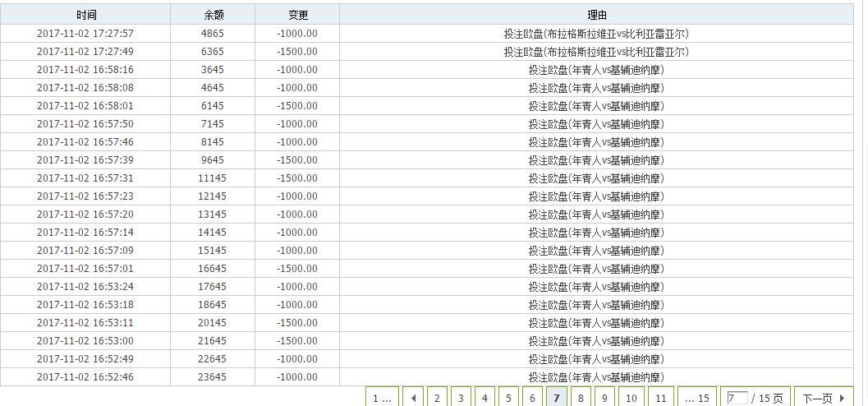Click the 余额 column header
Screen dimensions: 868x406
[213, 15]
